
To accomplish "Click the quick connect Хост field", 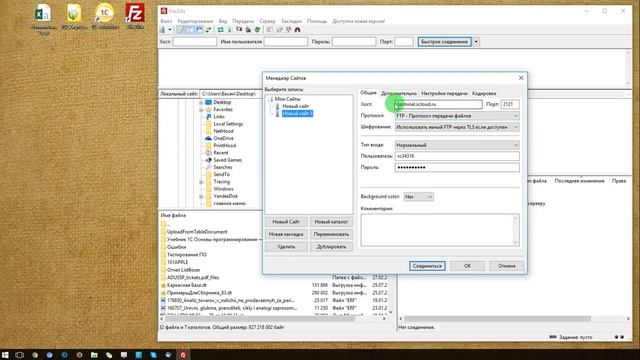I will [195, 42].
